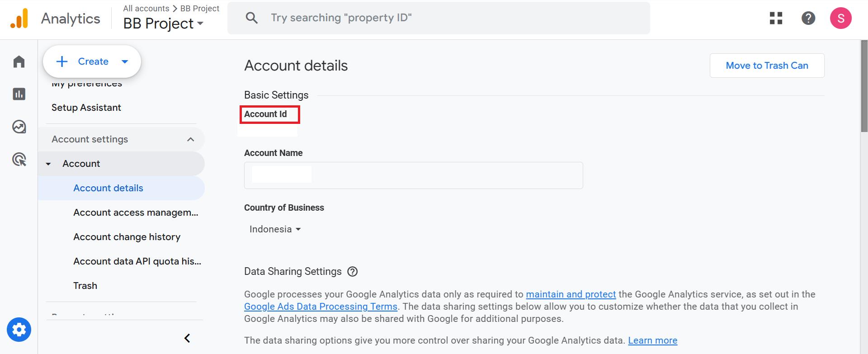The image size is (868, 354).
Task: Open the BB Project account selector
Action: (x=163, y=24)
